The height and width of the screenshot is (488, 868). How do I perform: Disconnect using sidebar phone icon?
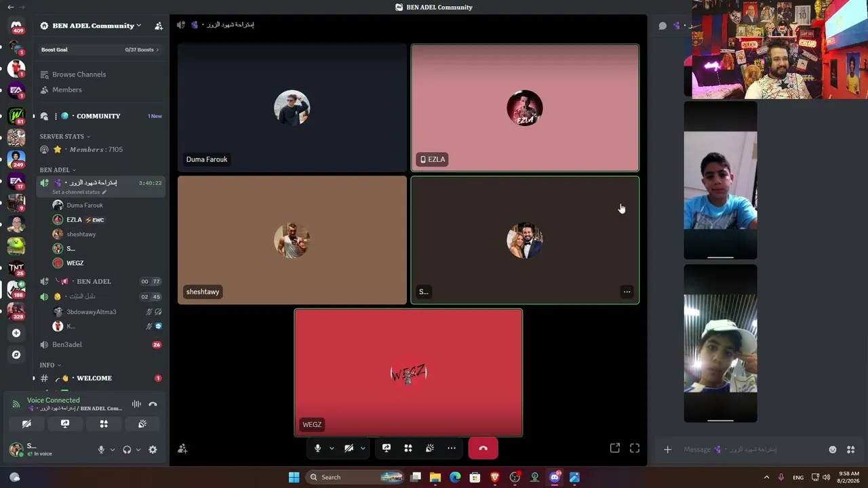153,405
